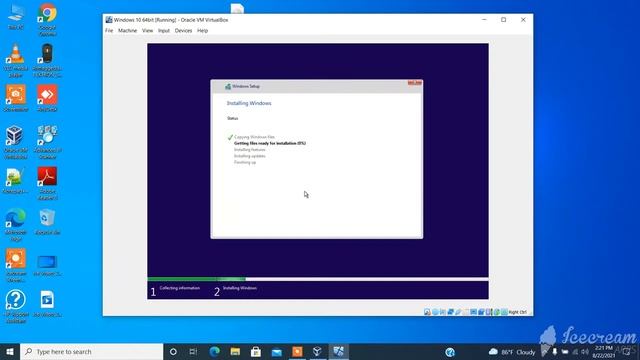Open the weather widget showing Cloudy
This screenshot has width=640, height=360.
[x=512, y=352]
